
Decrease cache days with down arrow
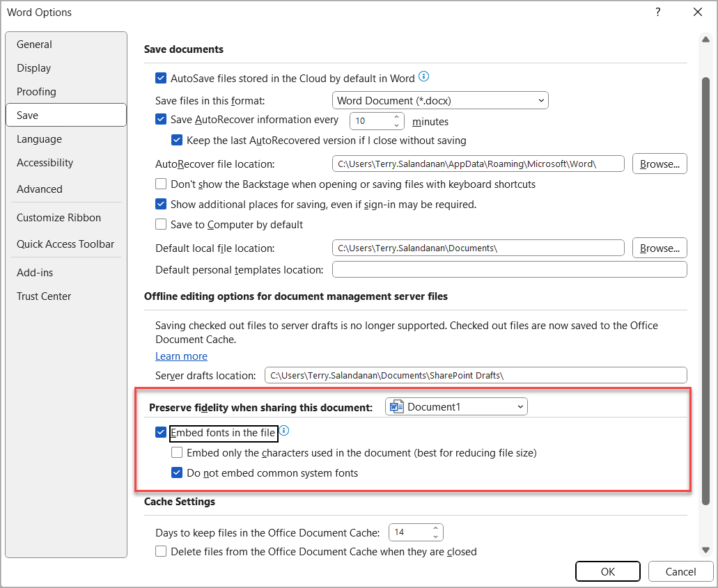[435, 537]
